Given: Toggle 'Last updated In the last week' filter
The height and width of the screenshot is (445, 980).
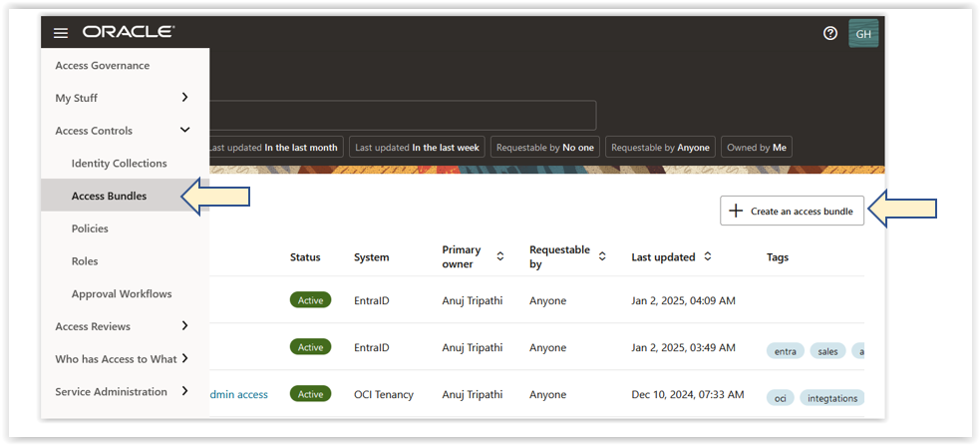Looking at the screenshot, I should pyautogui.click(x=417, y=148).
